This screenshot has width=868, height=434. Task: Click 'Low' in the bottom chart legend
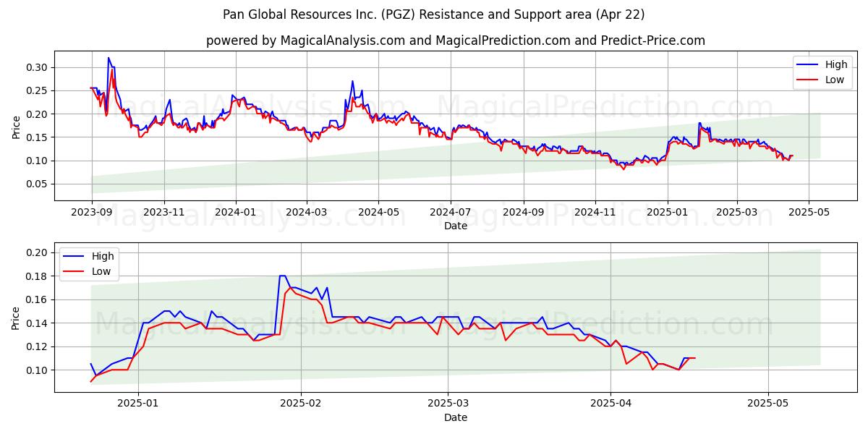coord(102,271)
